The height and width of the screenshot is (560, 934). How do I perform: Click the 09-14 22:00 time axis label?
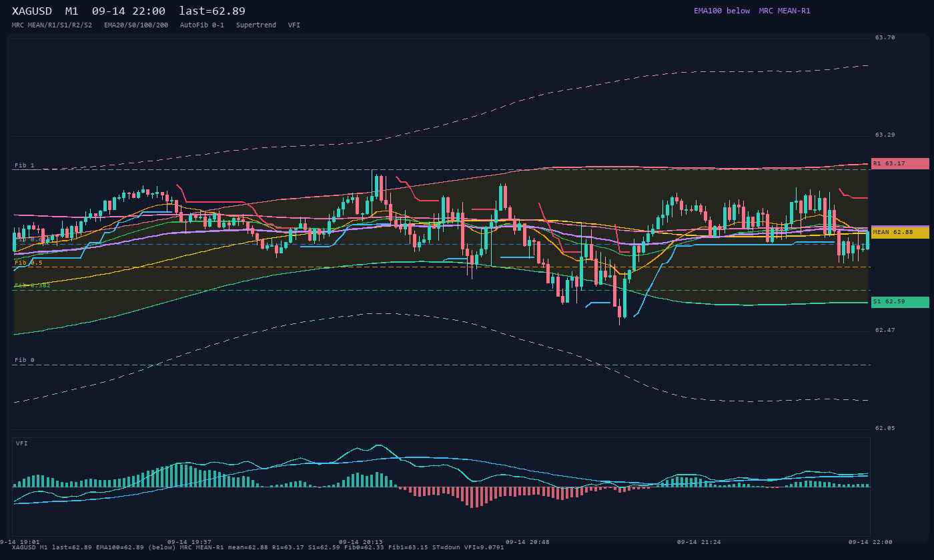tap(871, 542)
